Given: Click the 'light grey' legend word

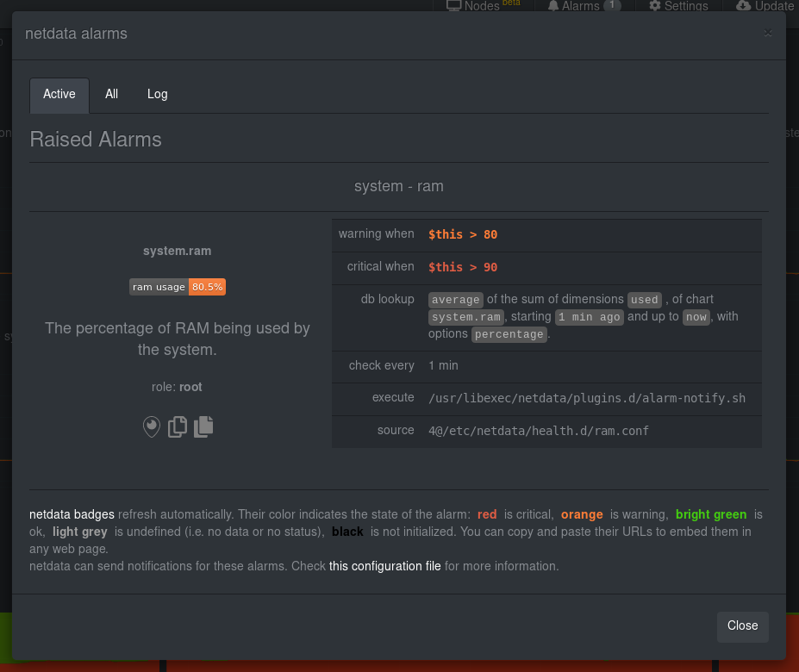Looking at the screenshot, I should point(80,532).
